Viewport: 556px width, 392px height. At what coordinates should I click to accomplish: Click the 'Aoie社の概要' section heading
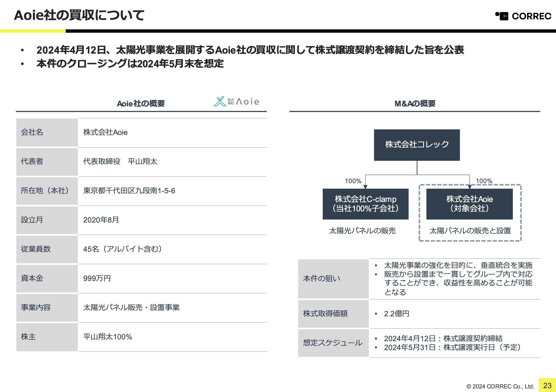[141, 103]
